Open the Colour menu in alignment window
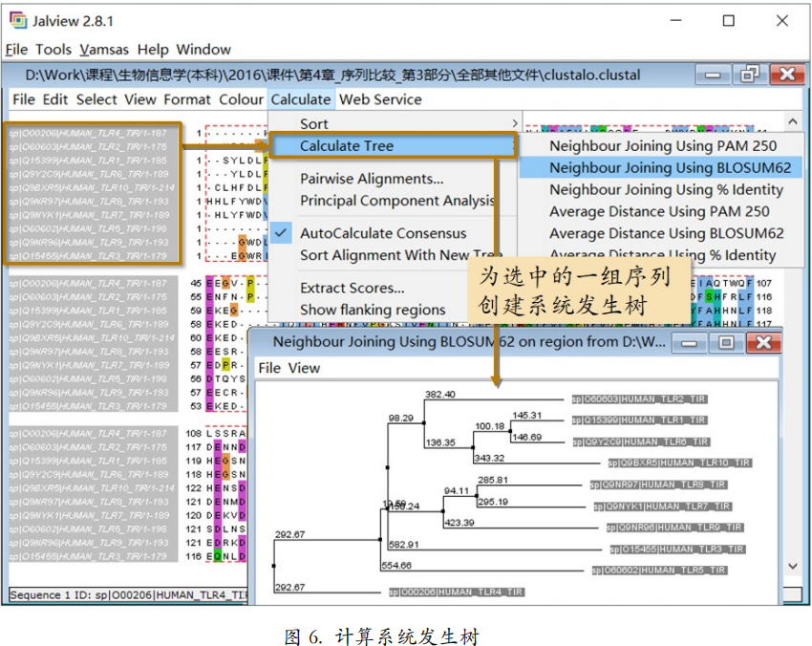The height and width of the screenshot is (646, 812). click(x=241, y=99)
